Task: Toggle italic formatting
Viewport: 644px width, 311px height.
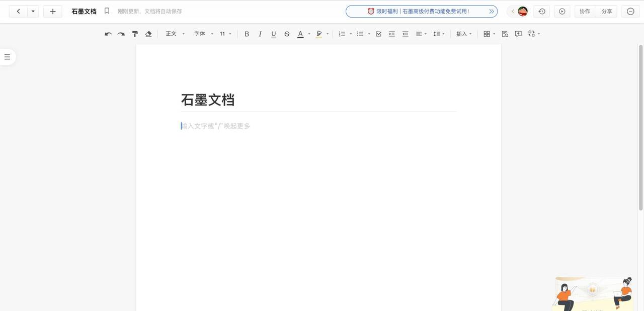Action: [260, 33]
